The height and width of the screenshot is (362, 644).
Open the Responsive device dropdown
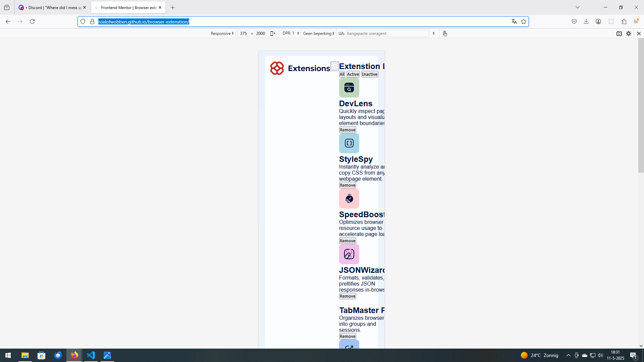coord(222,34)
